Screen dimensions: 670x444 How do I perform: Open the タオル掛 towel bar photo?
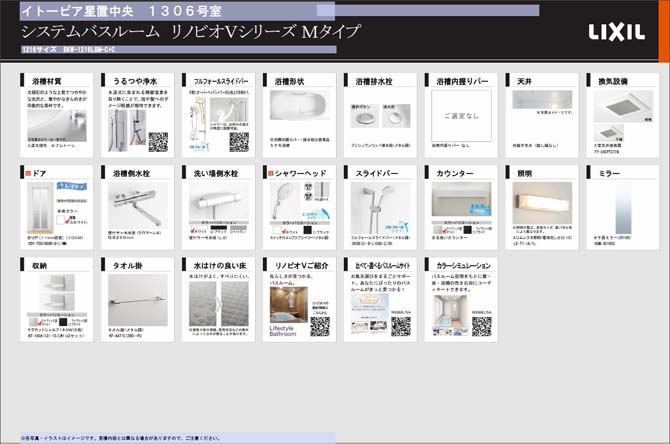pos(138,300)
